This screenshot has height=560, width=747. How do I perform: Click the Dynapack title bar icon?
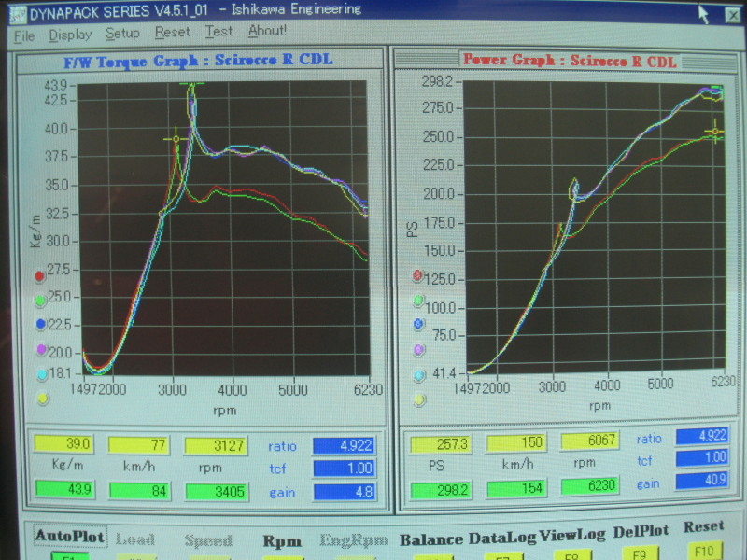point(18,15)
